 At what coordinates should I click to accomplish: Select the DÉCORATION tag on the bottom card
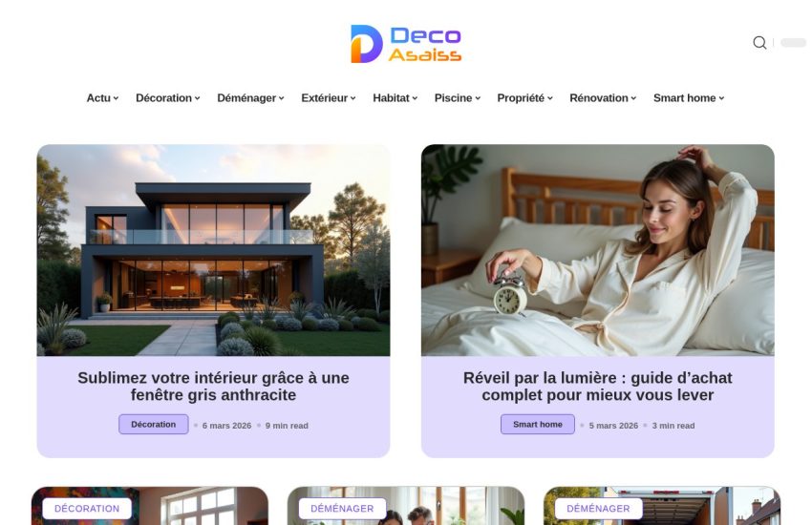pos(87,509)
